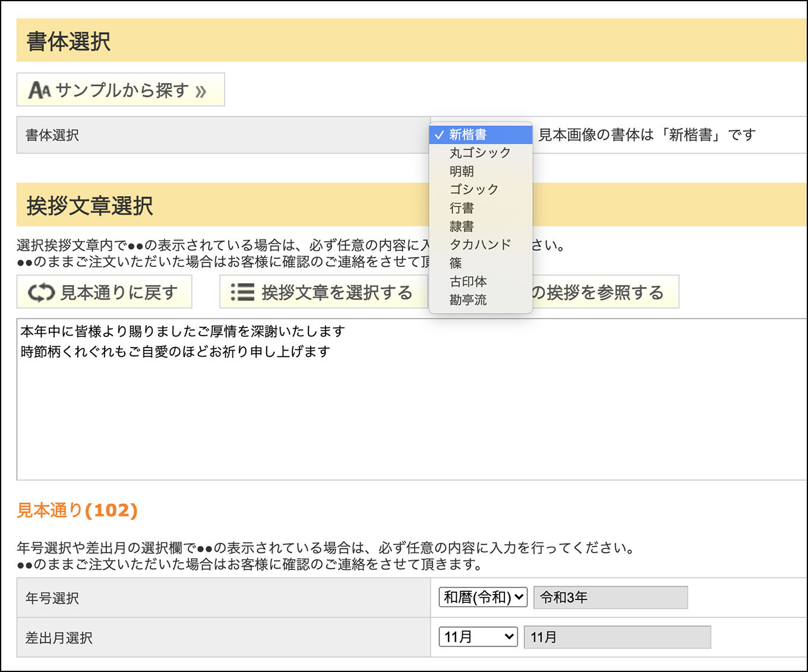Click the 挨拶を参照する button
Screen dimensions: 808x672
click(605, 292)
